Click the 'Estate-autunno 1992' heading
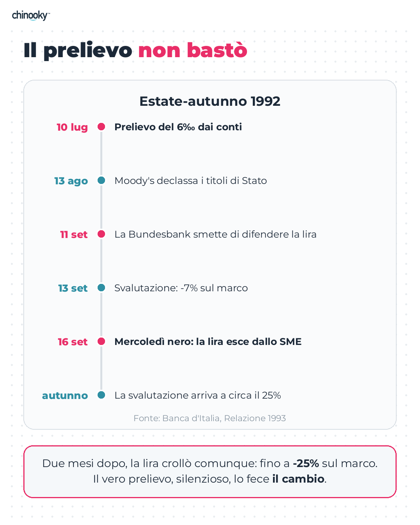The image size is (420, 525). (x=210, y=101)
